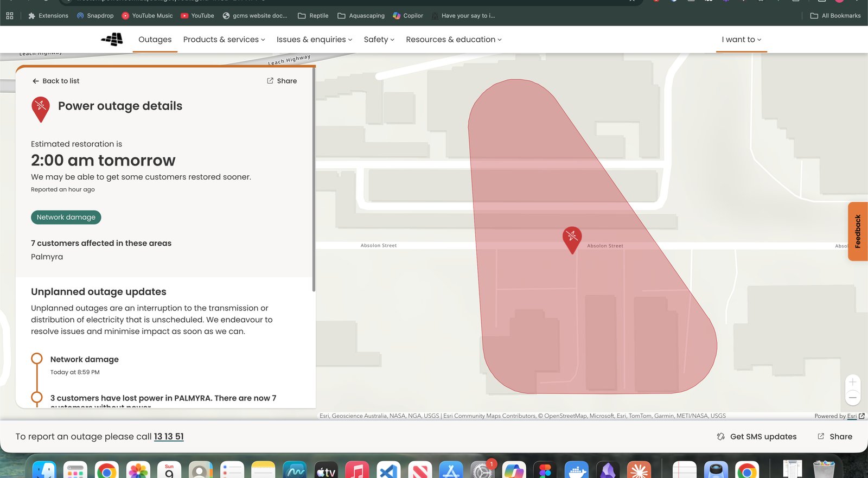Expand Products & services menu

point(224,40)
